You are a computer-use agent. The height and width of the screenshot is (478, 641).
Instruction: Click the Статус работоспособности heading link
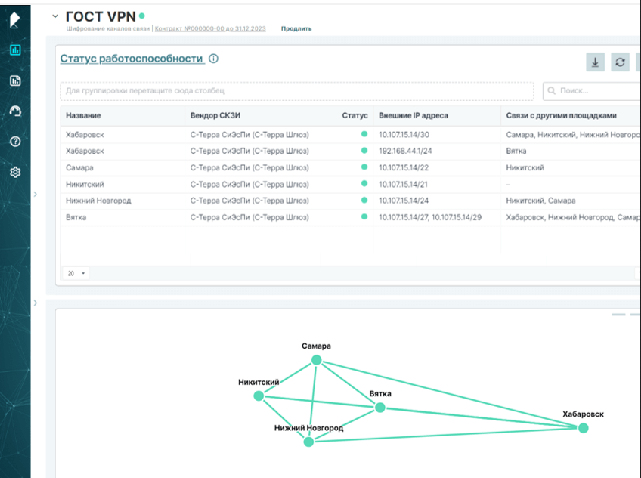[131, 59]
